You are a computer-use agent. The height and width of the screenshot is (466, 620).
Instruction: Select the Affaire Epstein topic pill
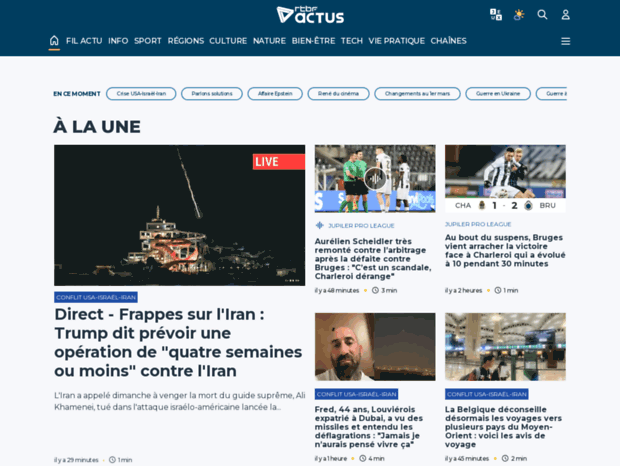pyautogui.click(x=275, y=94)
